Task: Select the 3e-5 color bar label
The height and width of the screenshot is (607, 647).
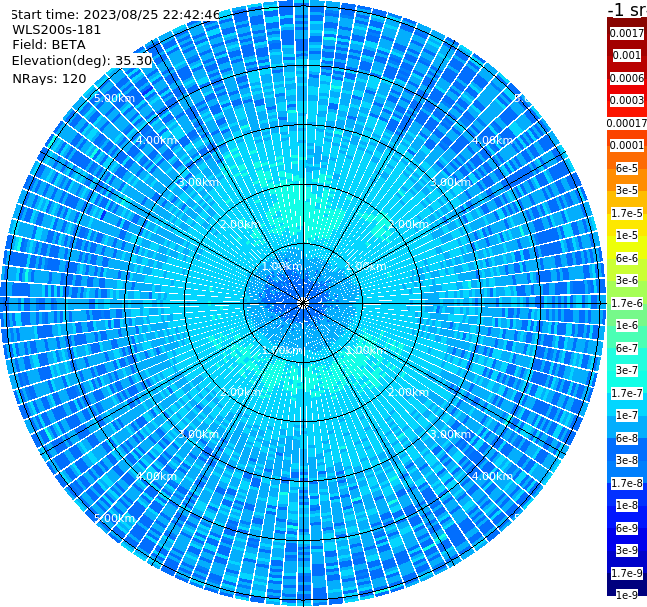Action: click(x=627, y=190)
